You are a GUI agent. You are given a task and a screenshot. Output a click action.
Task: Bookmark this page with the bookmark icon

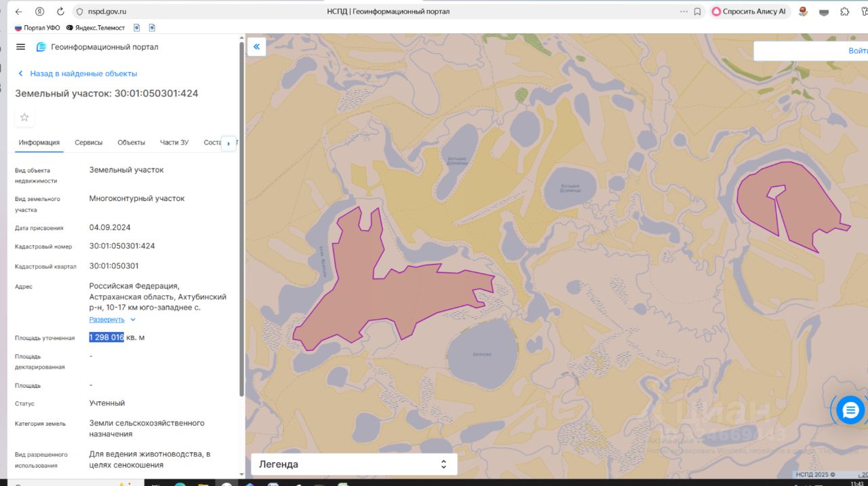point(697,12)
